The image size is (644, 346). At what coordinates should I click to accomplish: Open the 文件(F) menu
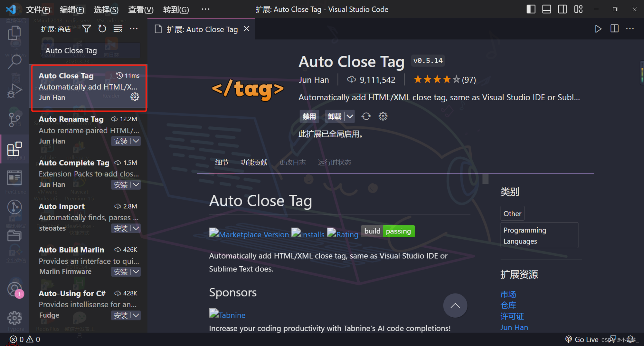tap(38, 9)
